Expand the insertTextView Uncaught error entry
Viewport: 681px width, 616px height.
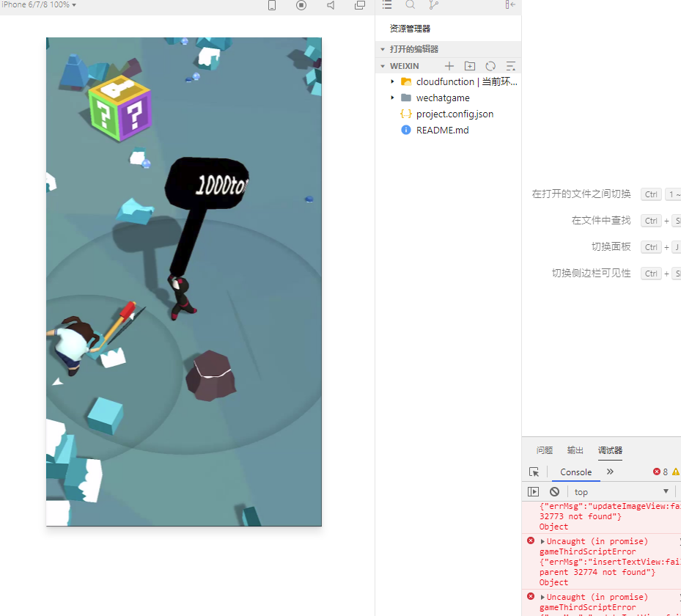pyautogui.click(x=542, y=542)
